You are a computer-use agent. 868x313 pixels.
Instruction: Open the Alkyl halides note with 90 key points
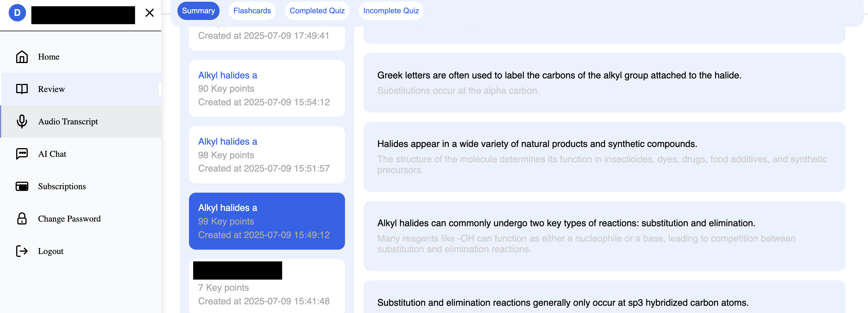click(267, 88)
